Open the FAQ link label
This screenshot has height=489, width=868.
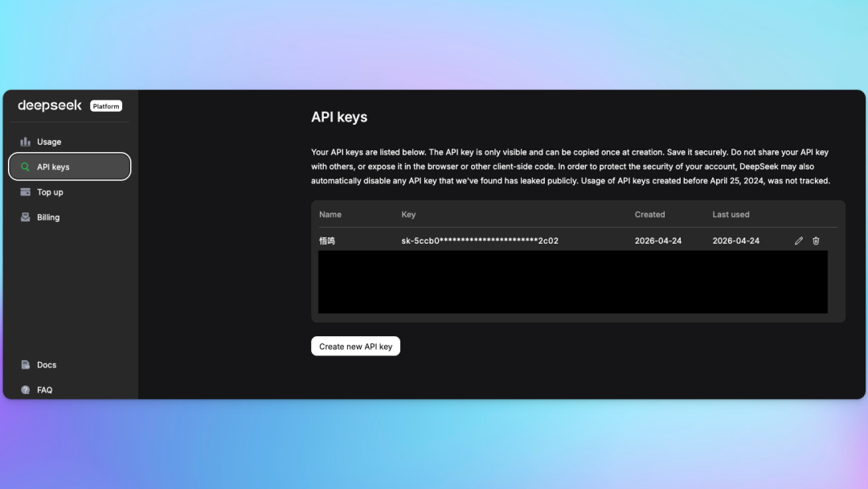point(45,390)
